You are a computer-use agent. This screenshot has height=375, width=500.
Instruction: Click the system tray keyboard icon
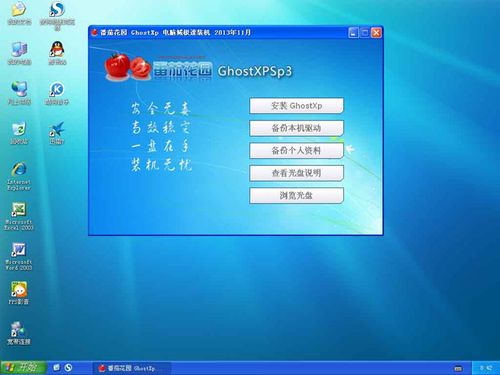(x=458, y=368)
